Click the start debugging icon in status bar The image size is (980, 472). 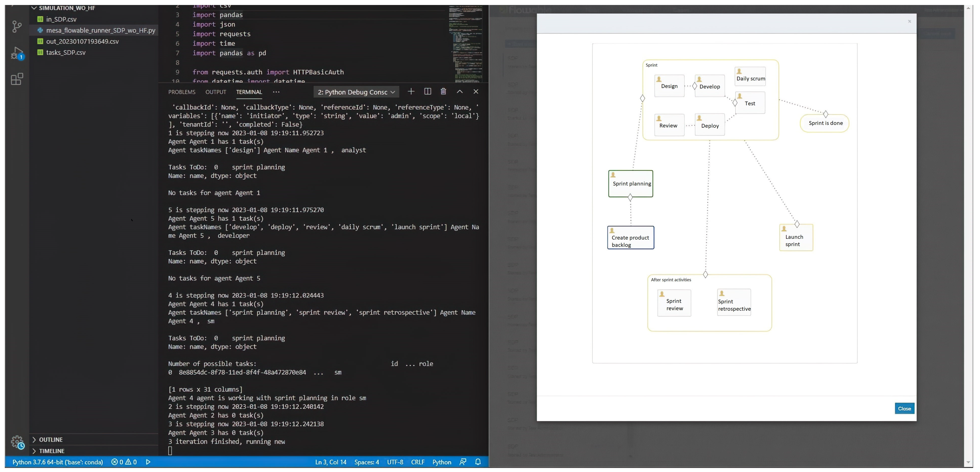(148, 462)
